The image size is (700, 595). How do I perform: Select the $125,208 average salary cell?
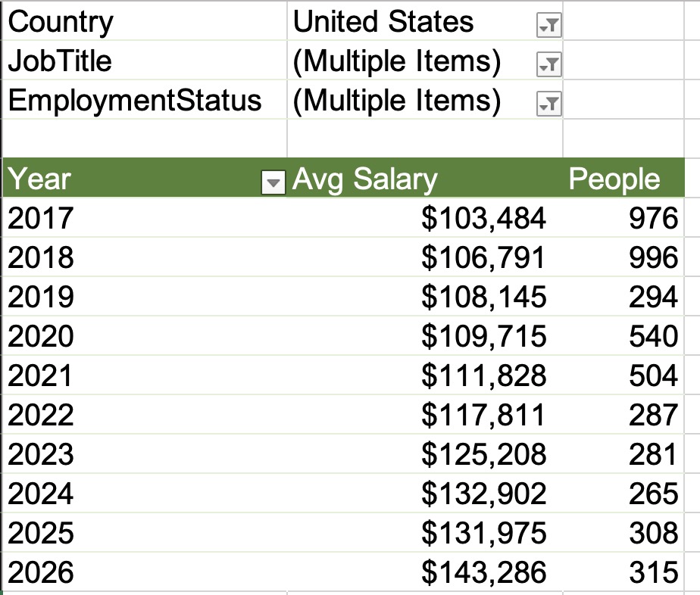[483, 455]
